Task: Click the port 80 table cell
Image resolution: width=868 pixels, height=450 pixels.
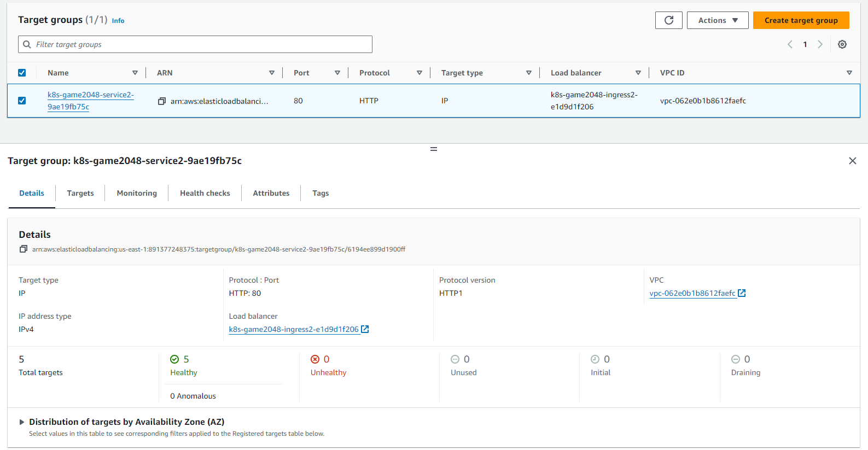Action: pyautogui.click(x=298, y=101)
